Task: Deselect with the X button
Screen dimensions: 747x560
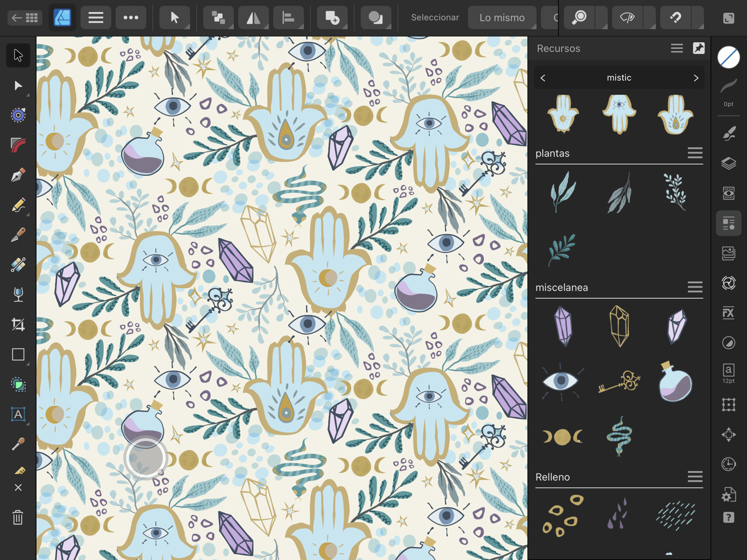Action: point(18,488)
